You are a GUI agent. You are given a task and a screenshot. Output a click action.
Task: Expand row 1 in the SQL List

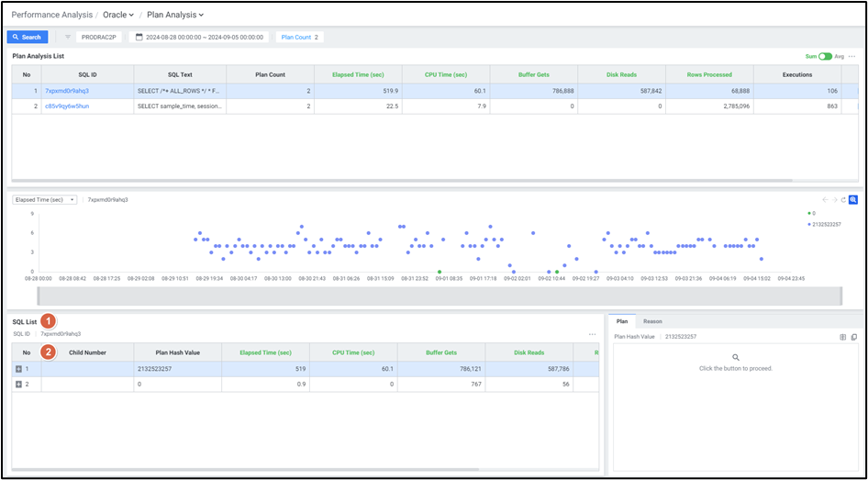pos(19,368)
